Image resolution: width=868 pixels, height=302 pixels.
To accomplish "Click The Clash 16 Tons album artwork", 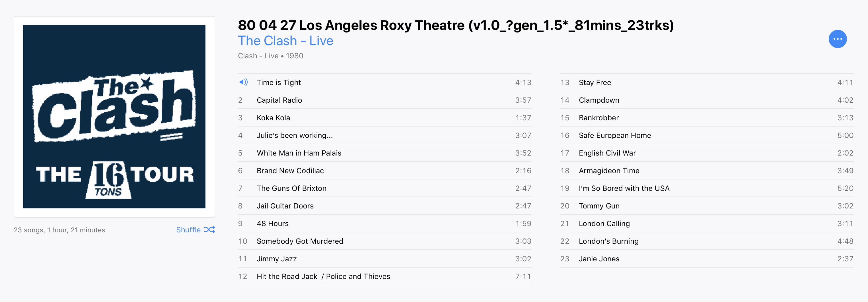I will tap(114, 117).
